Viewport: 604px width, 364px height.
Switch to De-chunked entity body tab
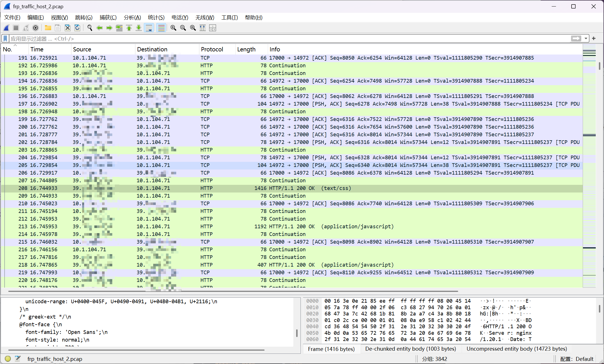[x=411, y=349]
